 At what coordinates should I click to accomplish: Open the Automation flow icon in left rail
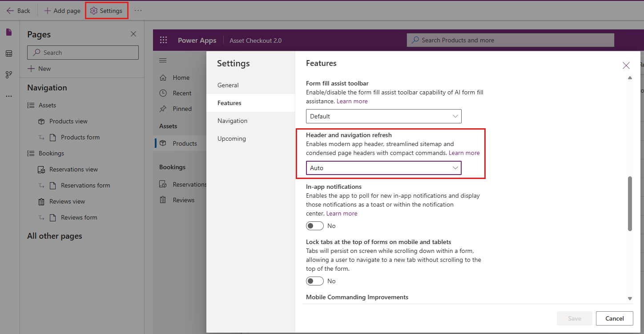coord(9,74)
